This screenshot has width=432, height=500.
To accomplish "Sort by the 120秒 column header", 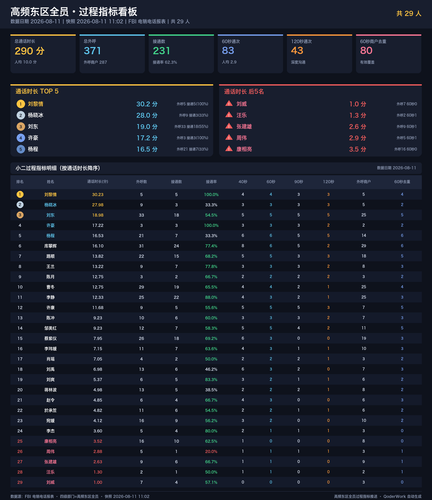I will (328, 182).
